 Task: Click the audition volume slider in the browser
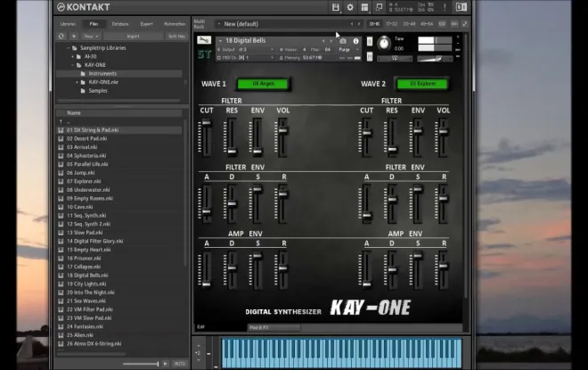pos(141,364)
